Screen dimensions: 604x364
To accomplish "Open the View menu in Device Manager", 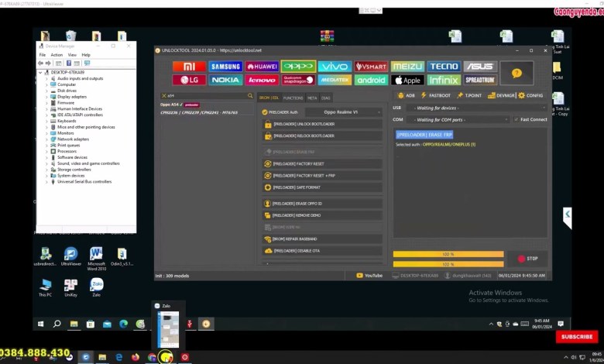I will (x=72, y=55).
